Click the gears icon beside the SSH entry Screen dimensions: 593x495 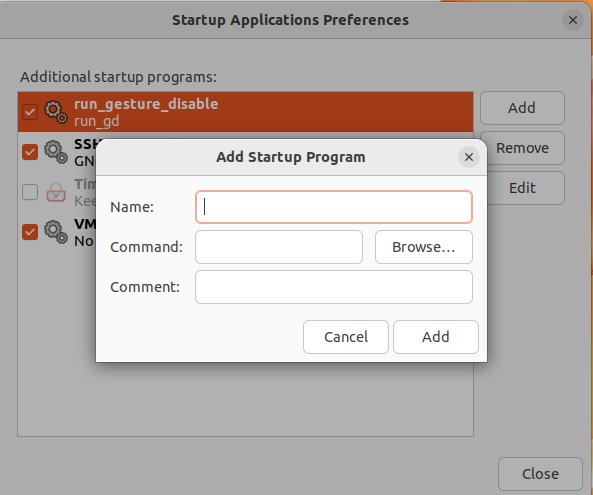click(x=56, y=152)
